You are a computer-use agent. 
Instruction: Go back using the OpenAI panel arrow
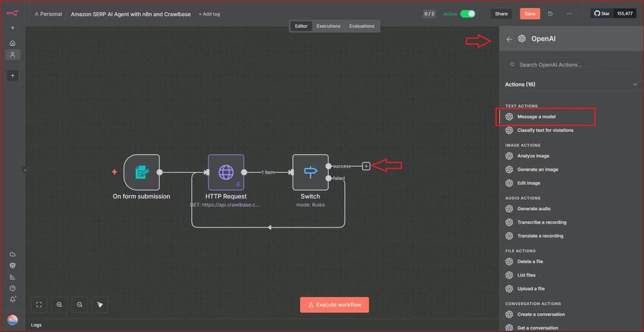click(509, 39)
